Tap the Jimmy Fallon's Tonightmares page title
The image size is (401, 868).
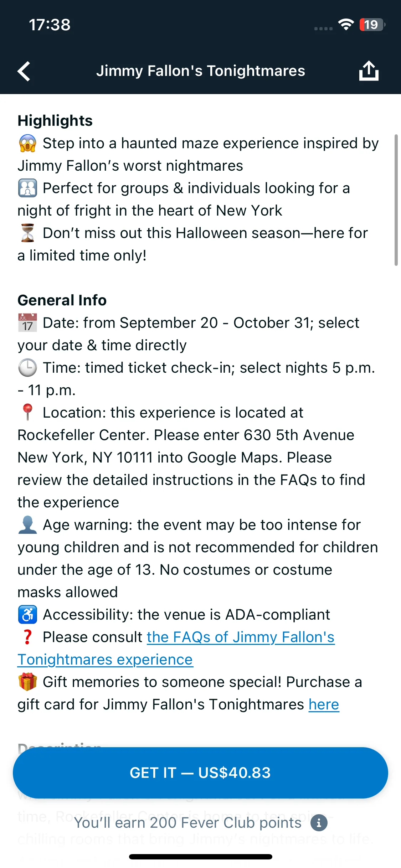tap(201, 71)
